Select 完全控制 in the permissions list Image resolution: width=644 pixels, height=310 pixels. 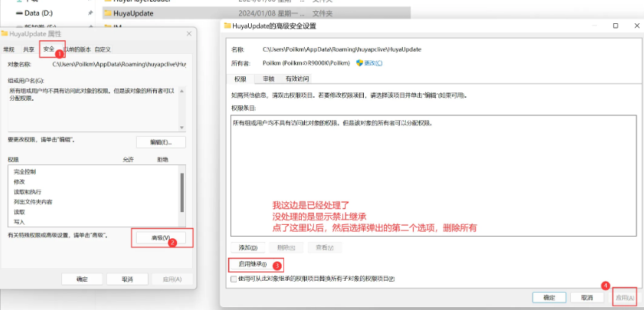click(x=25, y=172)
